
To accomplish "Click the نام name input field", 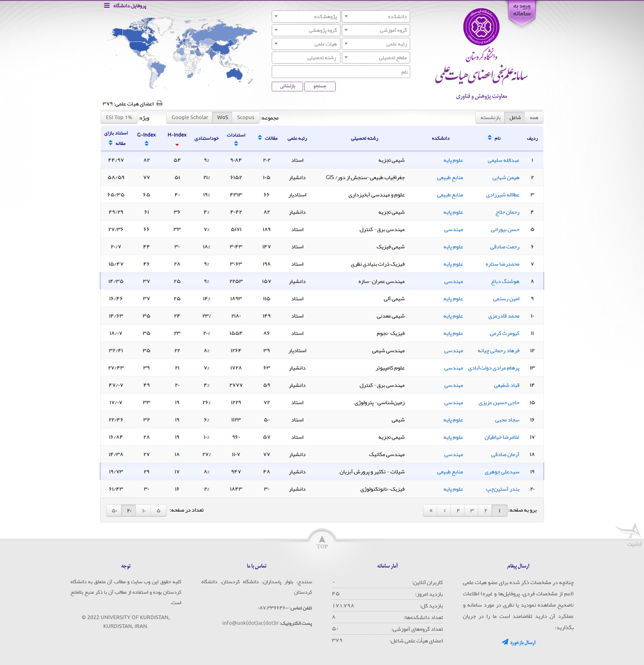I will (341, 72).
